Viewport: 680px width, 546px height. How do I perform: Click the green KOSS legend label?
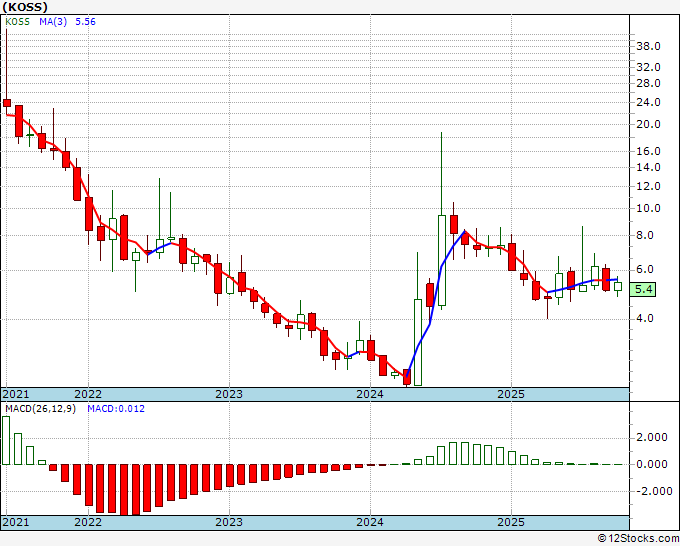coord(17,22)
